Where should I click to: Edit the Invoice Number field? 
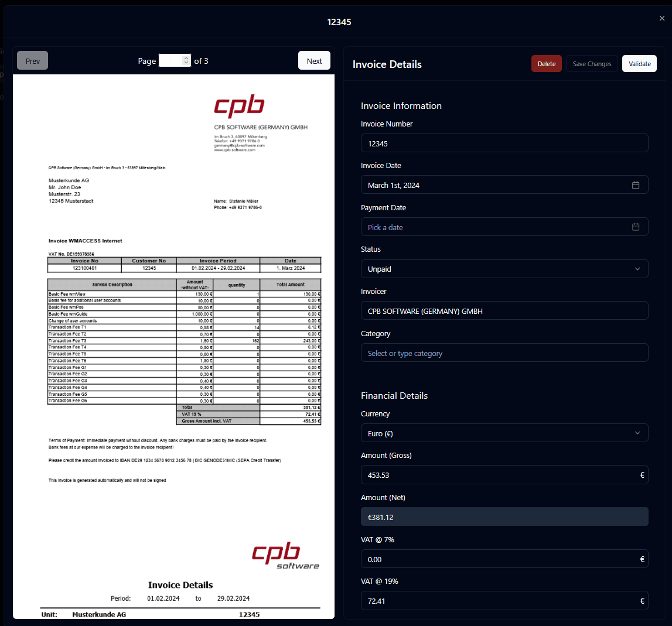point(504,143)
